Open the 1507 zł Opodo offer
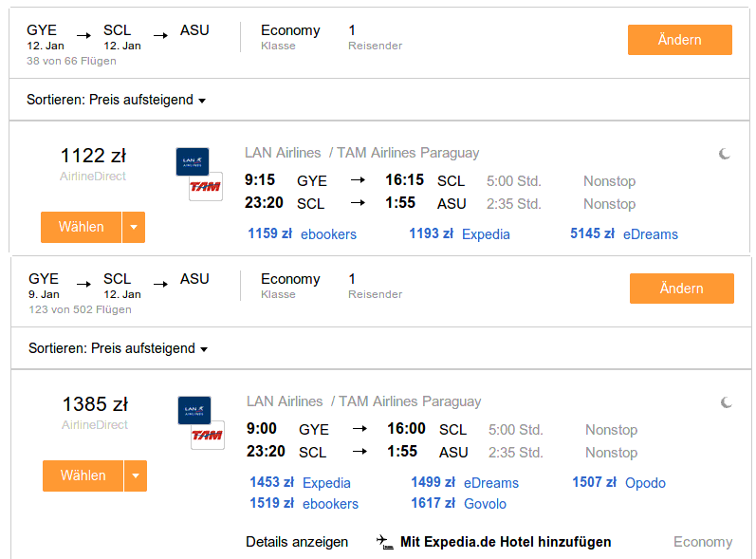Viewport: 756px width, 559px height. pos(618,482)
